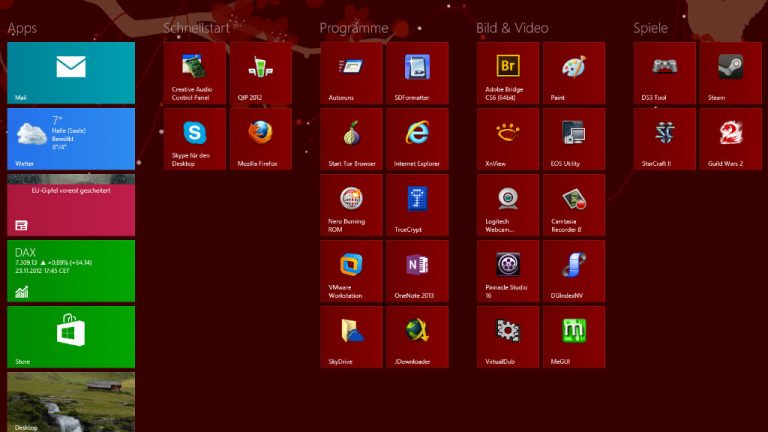The image size is (768, 432).
Task: Open Adobe Bridge CS6 (64bit)
Action: click(508, 73)
